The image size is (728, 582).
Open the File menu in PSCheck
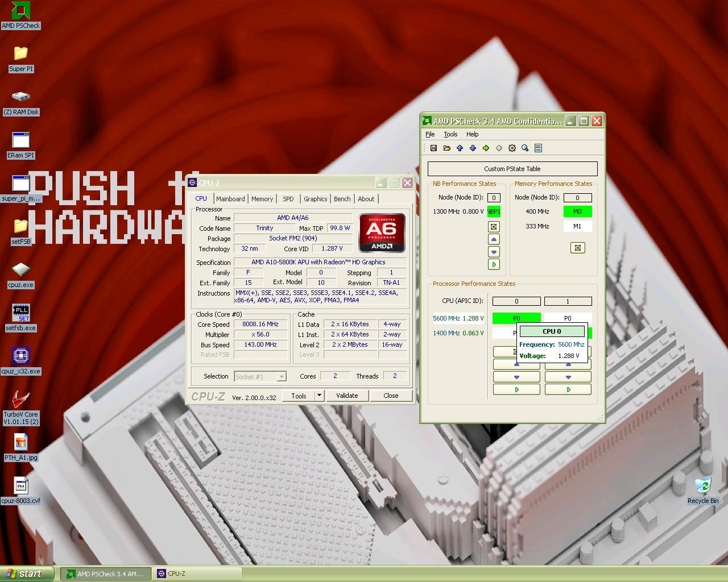(x=430, y=135)
